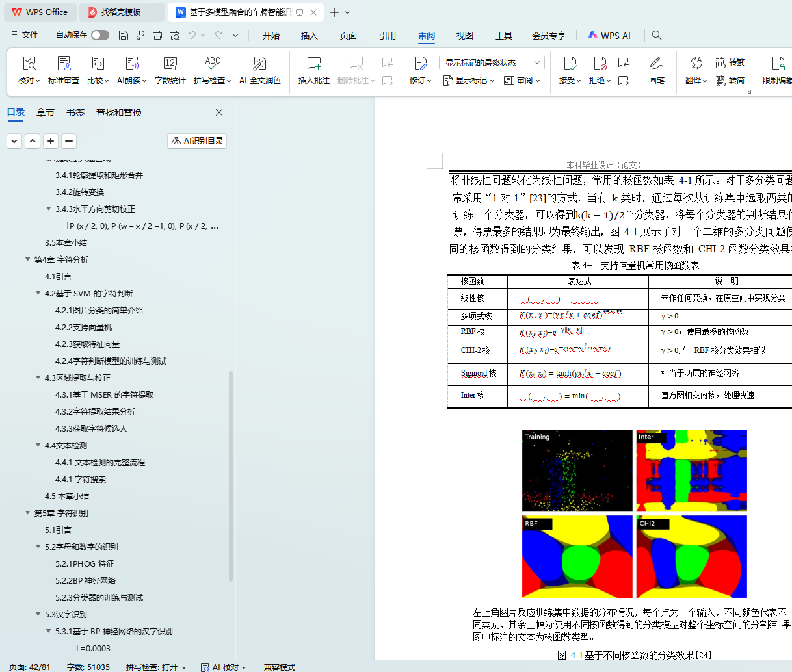The height and width of the screenshot is (672, 792).
Task: Click the AI识别目录 button
Action: (197, 140)
